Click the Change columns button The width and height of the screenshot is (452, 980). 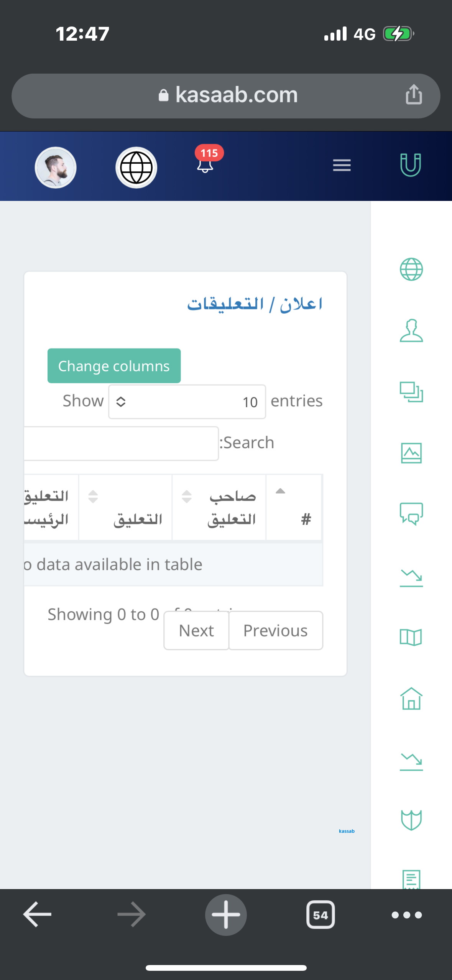click(x=114, y=366)
